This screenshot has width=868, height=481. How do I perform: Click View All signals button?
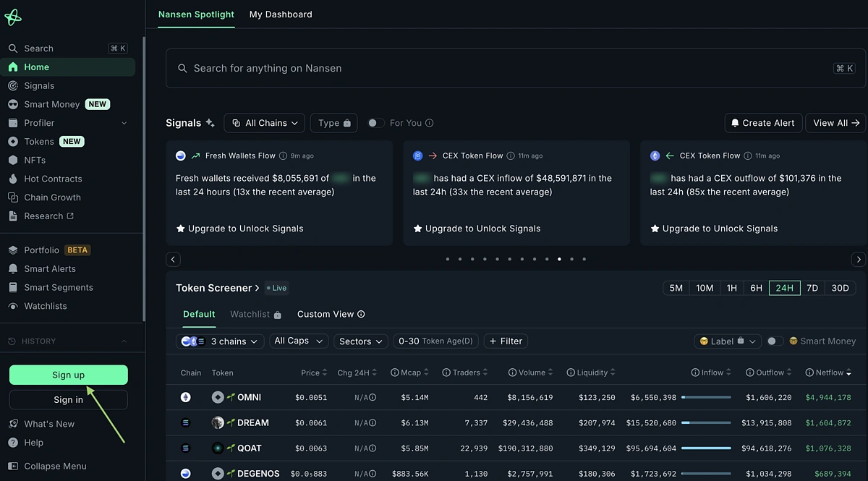pyautogui.click(x=835, y=123)
